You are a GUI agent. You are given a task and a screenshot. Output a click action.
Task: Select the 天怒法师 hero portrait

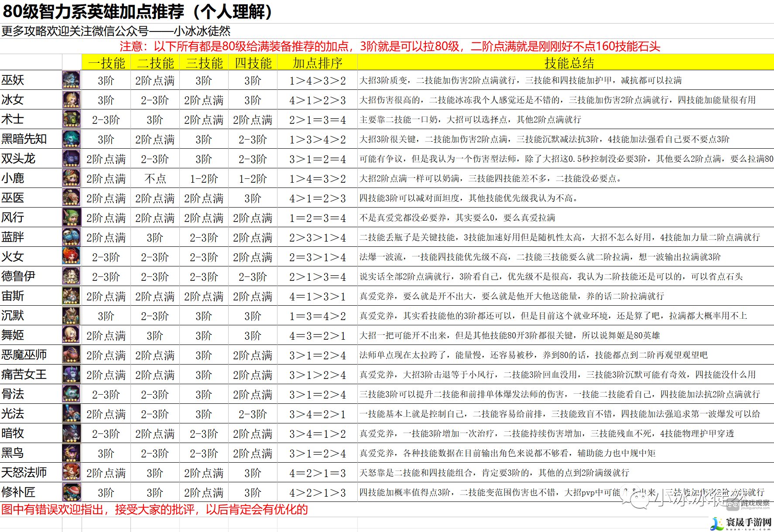tap(71, 473)
